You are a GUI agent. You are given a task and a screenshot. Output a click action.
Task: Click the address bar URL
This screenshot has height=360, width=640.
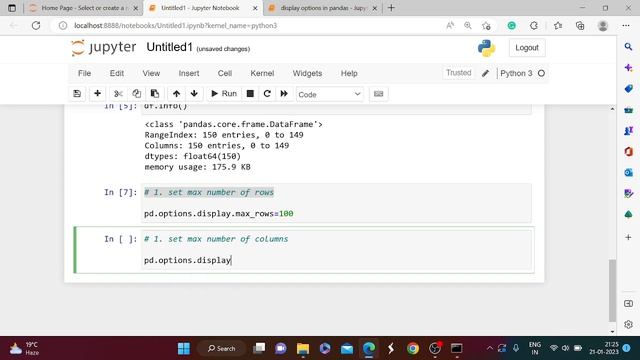(176, 25)
